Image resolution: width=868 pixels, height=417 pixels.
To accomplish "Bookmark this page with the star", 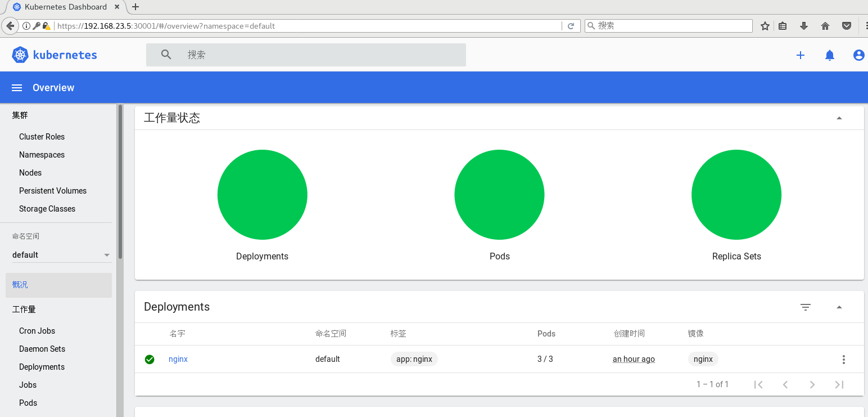I will click(x=765, y=26).
